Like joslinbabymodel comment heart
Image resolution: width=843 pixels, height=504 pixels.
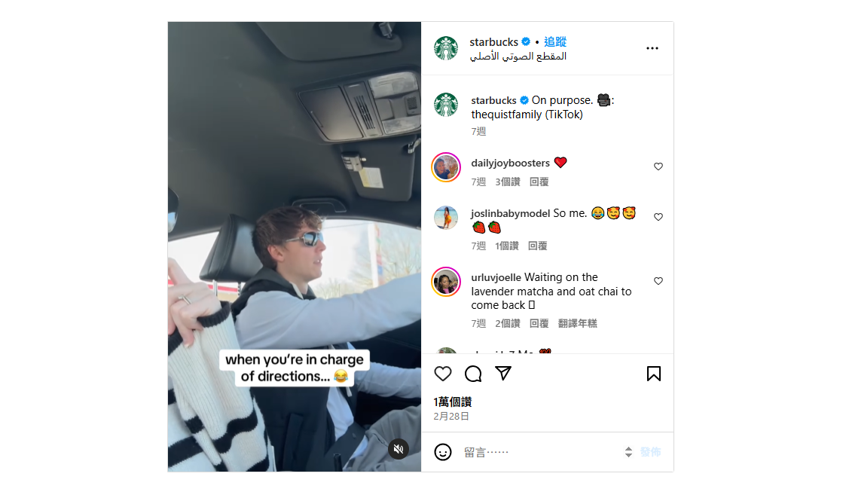click(658, 217)
